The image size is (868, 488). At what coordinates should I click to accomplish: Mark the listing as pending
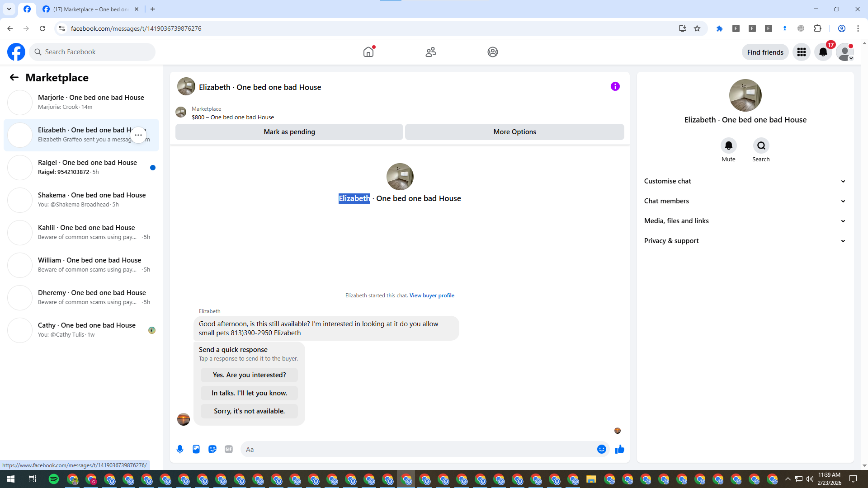tap(289, 132)
